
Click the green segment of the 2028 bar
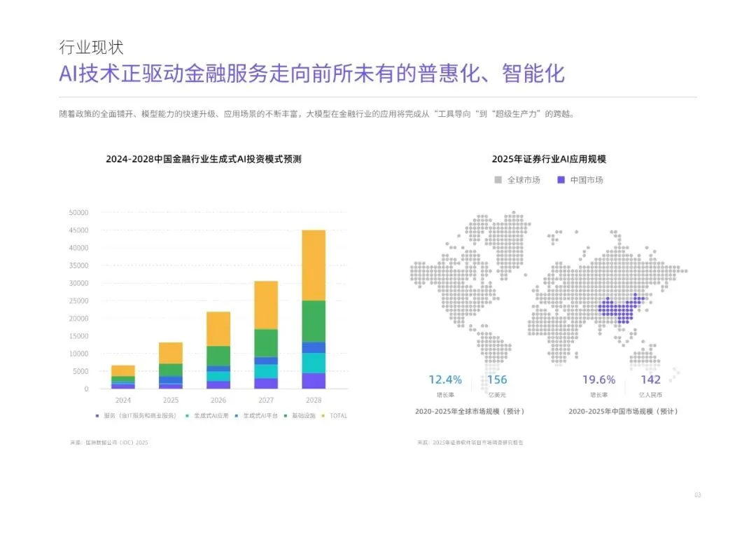coord(314,321)
